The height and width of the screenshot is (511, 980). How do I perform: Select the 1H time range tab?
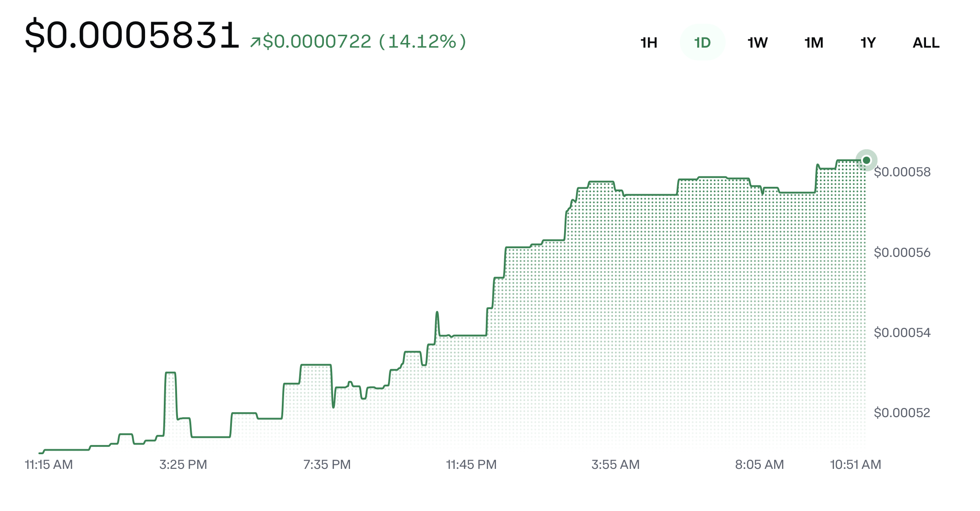coord(649,43)
